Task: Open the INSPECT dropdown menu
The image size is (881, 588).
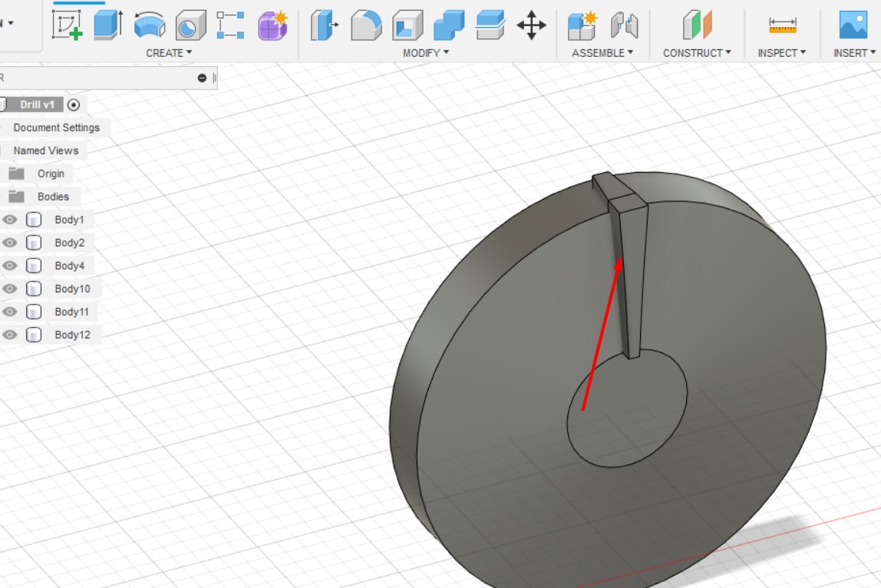Action: click(781, 53)
